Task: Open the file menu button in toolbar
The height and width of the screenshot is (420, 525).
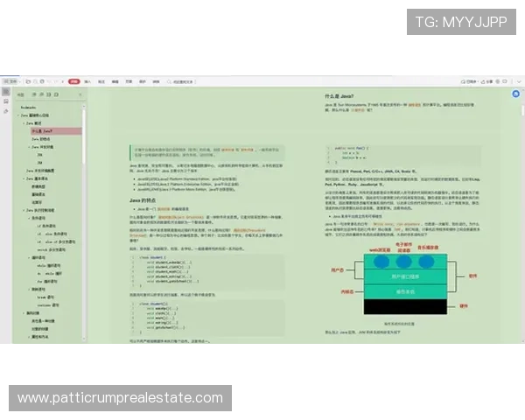Action: coord(10,81)
